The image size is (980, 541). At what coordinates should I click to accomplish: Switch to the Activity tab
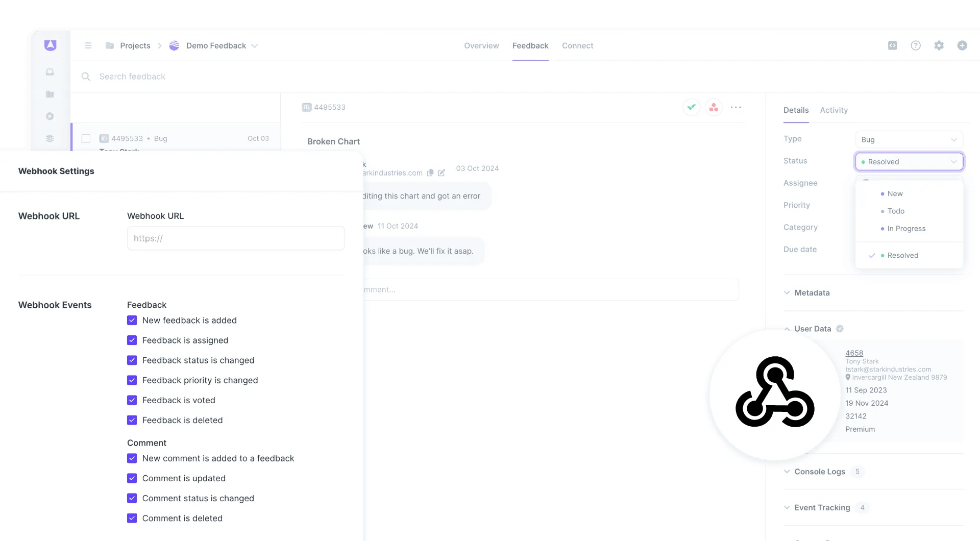(x=834, y=110)
